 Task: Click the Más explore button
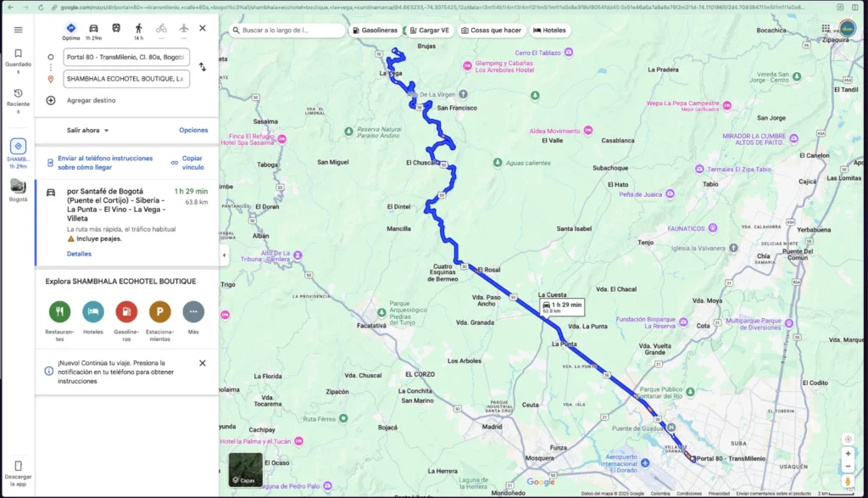(193, 311)
